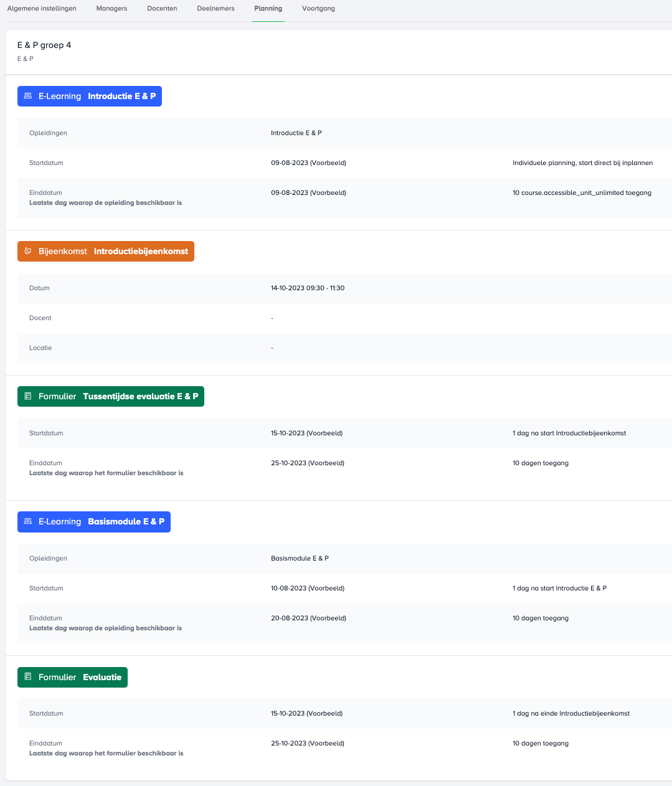Select the Planning tab
672x786 pixels.
268,9
